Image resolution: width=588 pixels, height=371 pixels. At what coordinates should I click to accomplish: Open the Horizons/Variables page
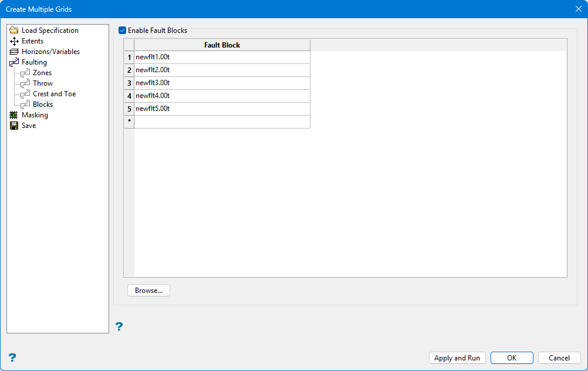pyautogui.click(x=50, y=52)
